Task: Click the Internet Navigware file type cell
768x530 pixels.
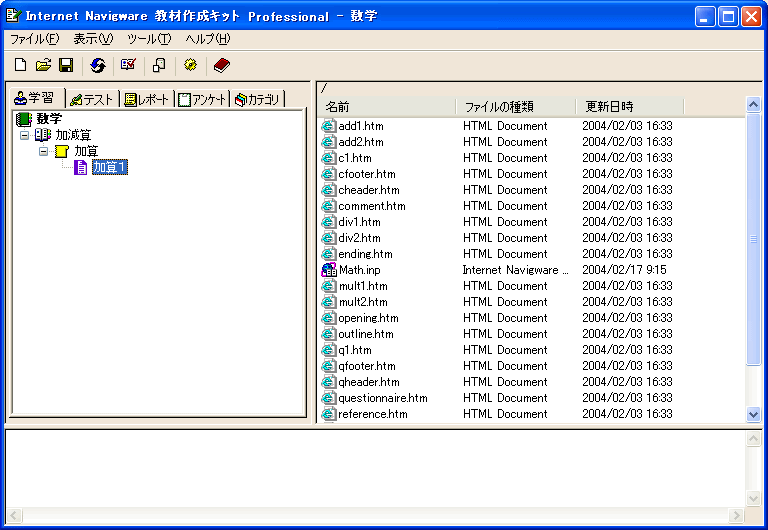Action: point(515,270)
